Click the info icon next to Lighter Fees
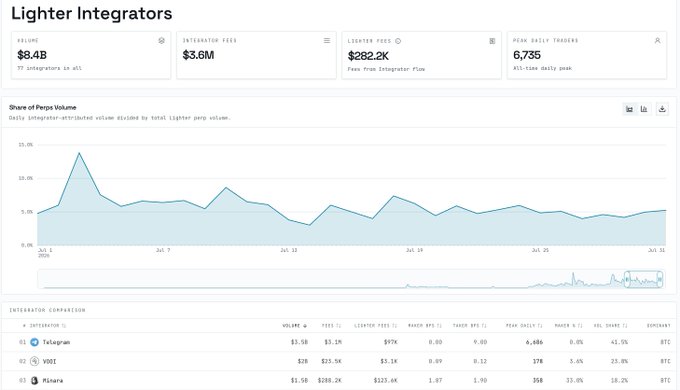The width and height of the screenshot is (680, 390). [x=398, y=41]
